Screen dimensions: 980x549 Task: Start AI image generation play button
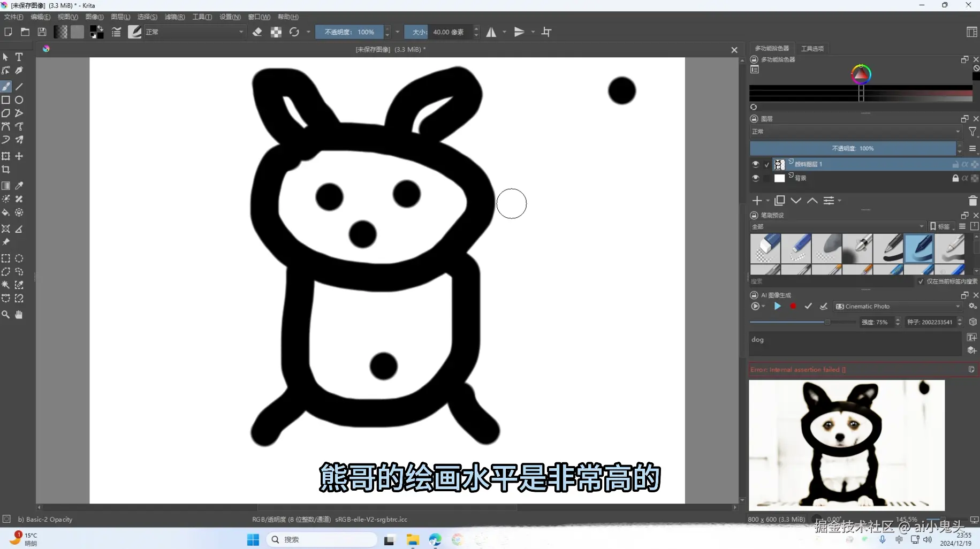click(778, 307)
